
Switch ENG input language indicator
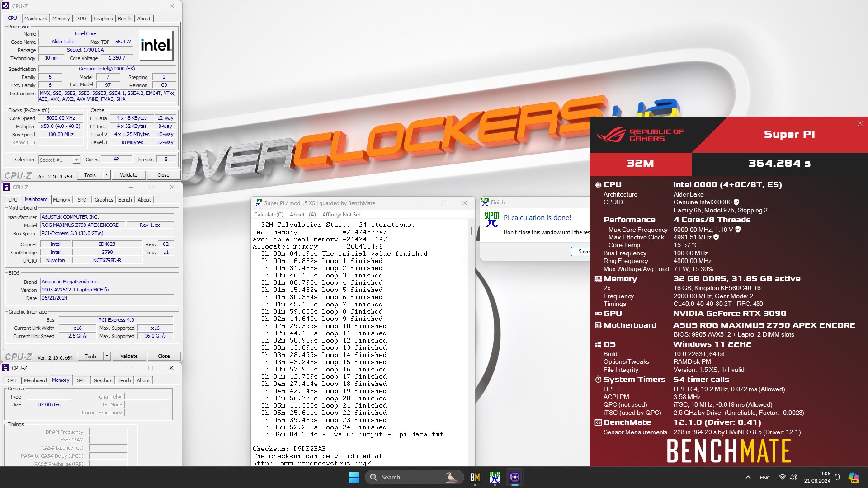click(x=765, y=477)
